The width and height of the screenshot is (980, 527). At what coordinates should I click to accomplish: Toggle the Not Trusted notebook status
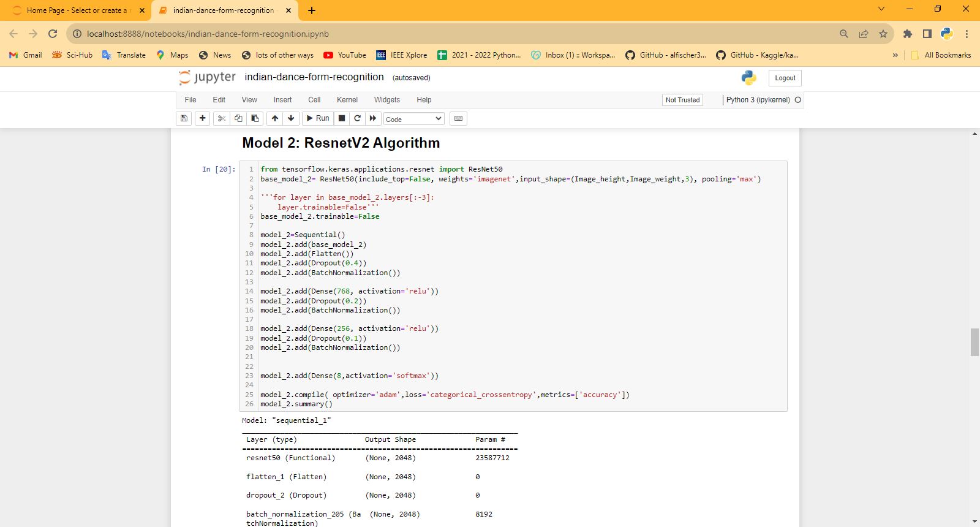click(x=682, y=100)
